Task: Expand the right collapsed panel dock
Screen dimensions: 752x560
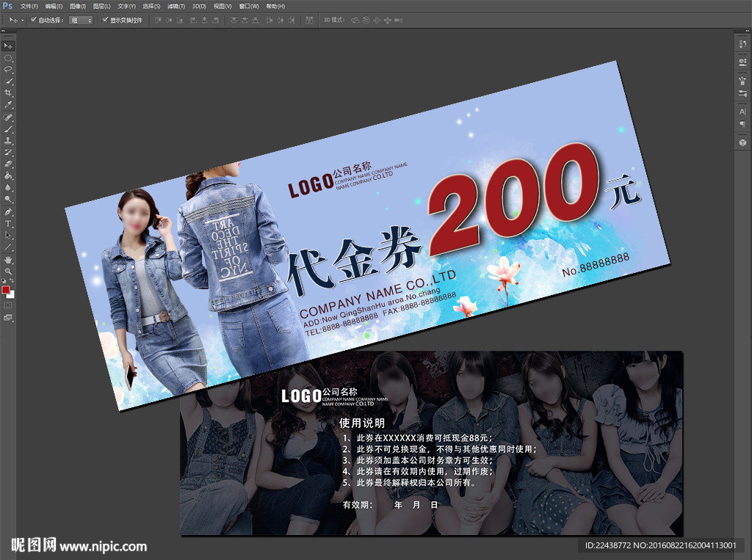Action: click(x=747, y=31)
